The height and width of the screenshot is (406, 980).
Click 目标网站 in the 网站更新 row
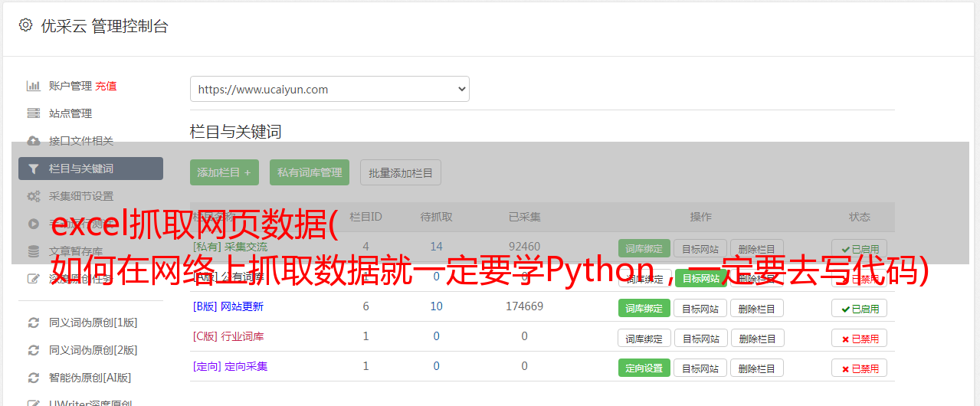[x=700, y=309]
